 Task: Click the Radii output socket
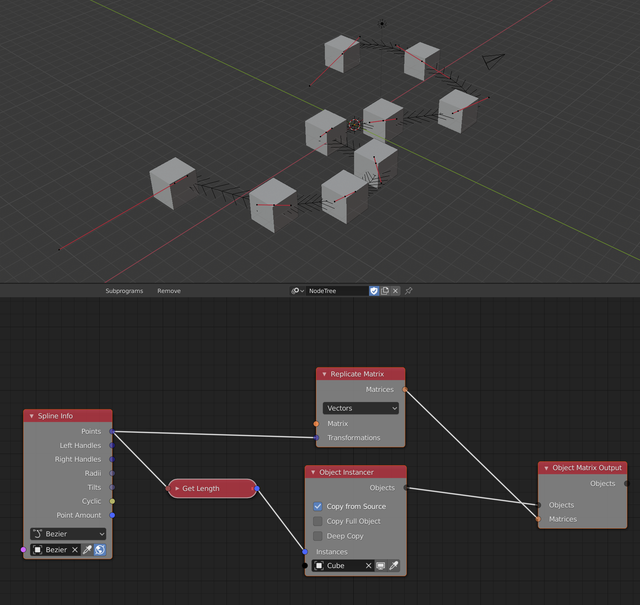point(112,473)
